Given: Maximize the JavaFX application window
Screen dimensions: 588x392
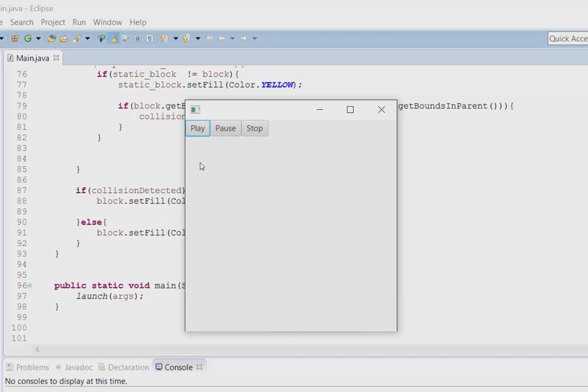Looking at the screenshot, I should coord(350,110).
